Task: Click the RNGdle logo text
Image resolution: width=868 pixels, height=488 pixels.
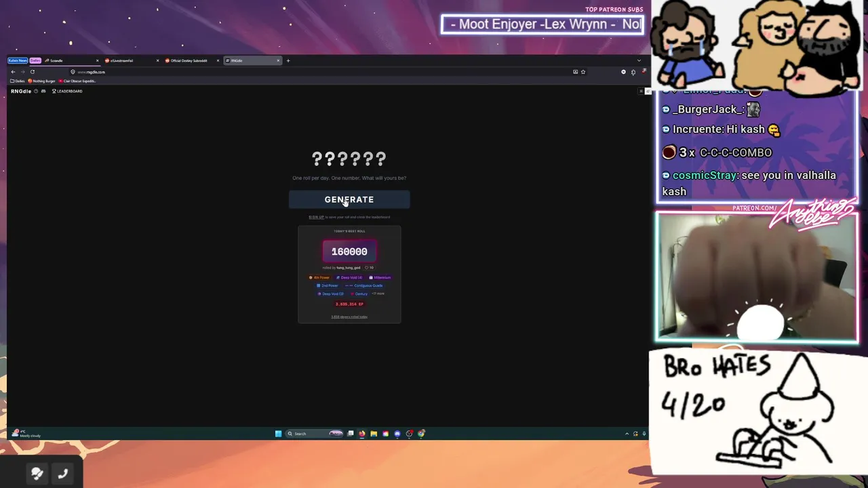Action: pos(21,91)
